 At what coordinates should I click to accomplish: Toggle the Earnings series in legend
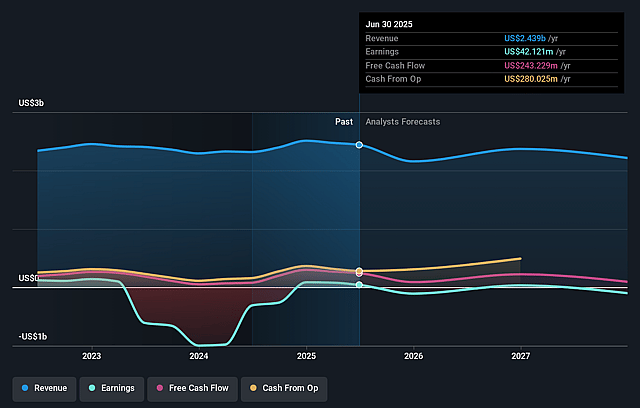112,388
